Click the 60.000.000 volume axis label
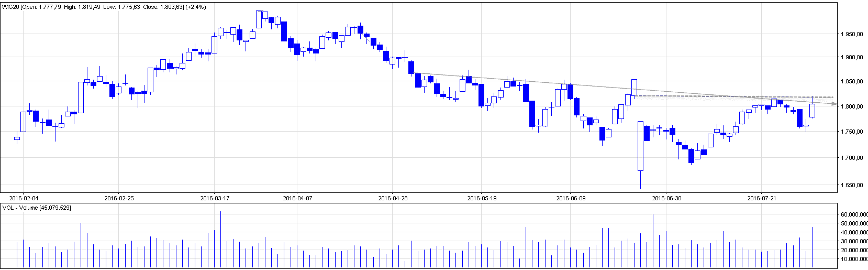The height and width of the screenshot is (270, 868). 854,214
